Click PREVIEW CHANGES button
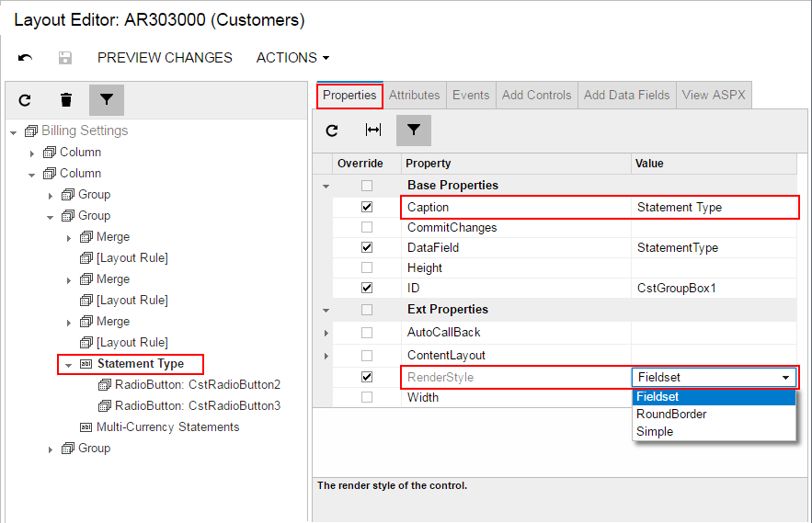This screenshot has width=812, height=523. click(165, 58)
